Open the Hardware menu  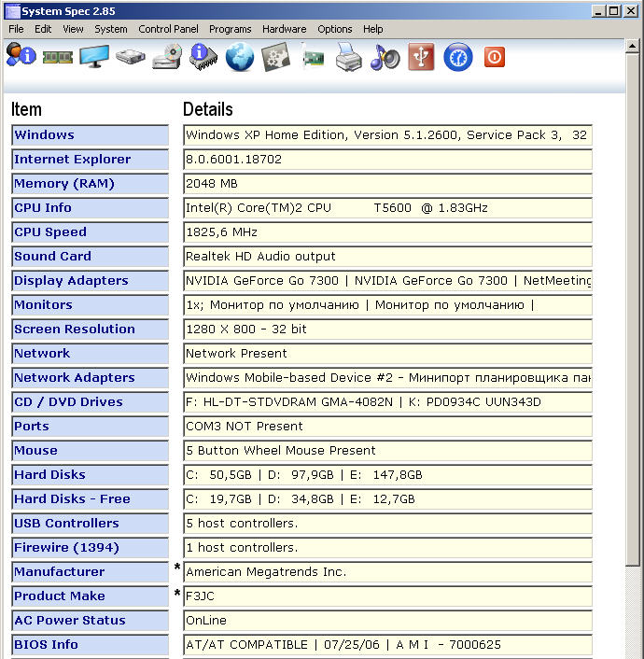[285, 29]
